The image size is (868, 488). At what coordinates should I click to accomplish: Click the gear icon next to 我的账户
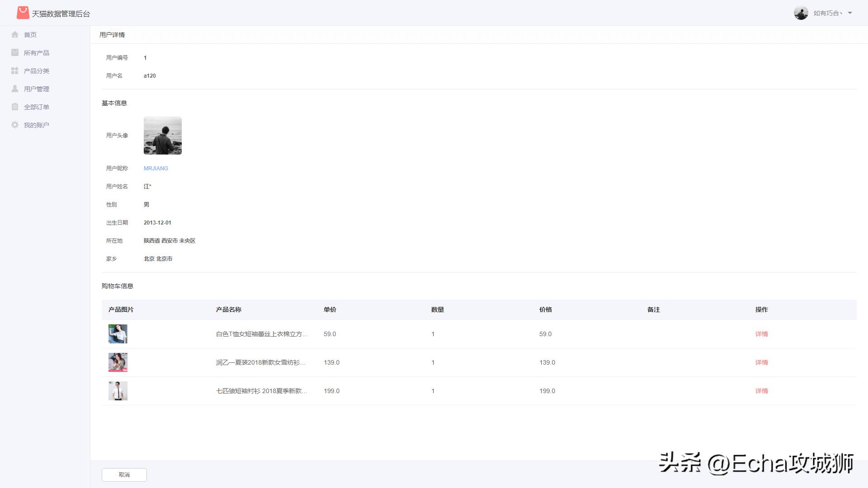click(15, 125)
